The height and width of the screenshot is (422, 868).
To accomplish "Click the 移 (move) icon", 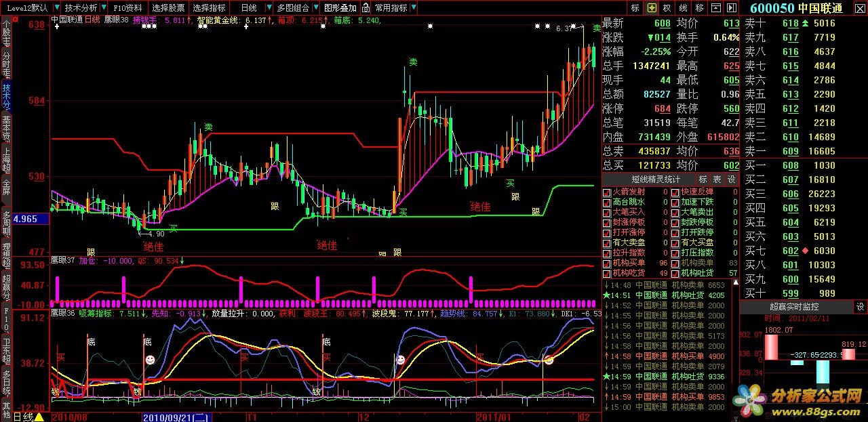I will tap(699, 8).
